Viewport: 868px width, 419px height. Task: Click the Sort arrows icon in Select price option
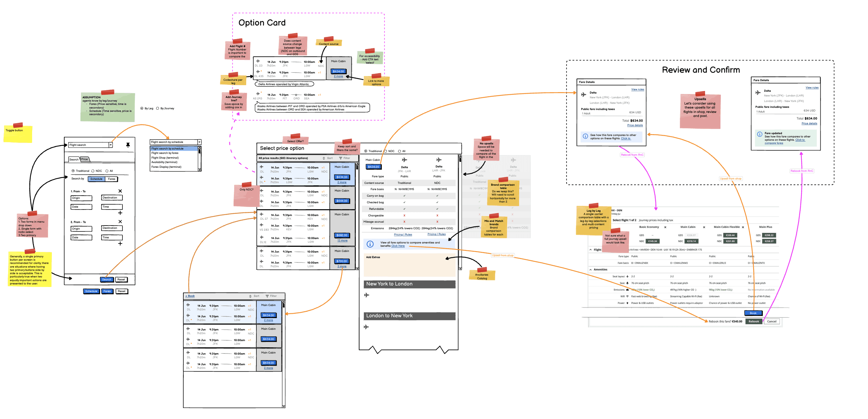tap(324, 158)
